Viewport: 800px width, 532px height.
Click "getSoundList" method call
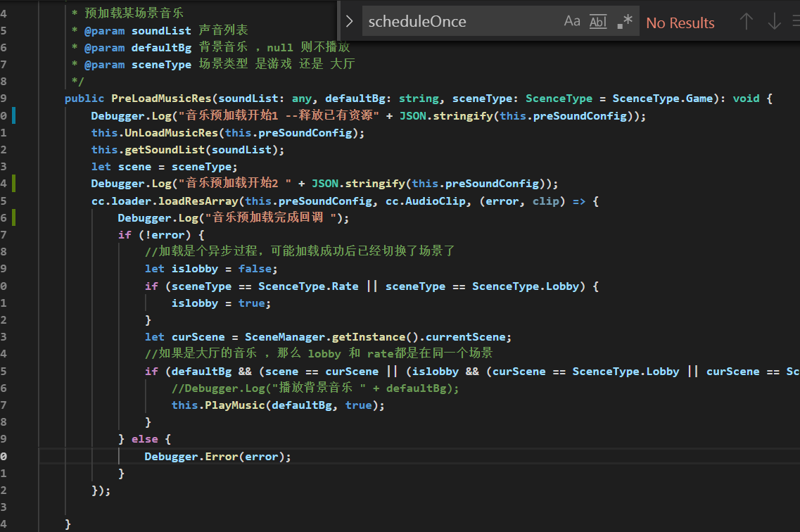point(165,150)
